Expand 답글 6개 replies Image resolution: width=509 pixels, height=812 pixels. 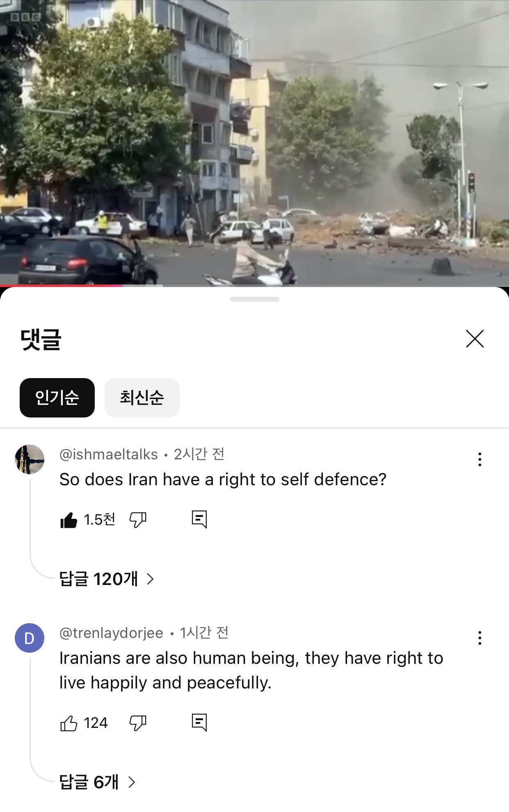pos(97,782)
